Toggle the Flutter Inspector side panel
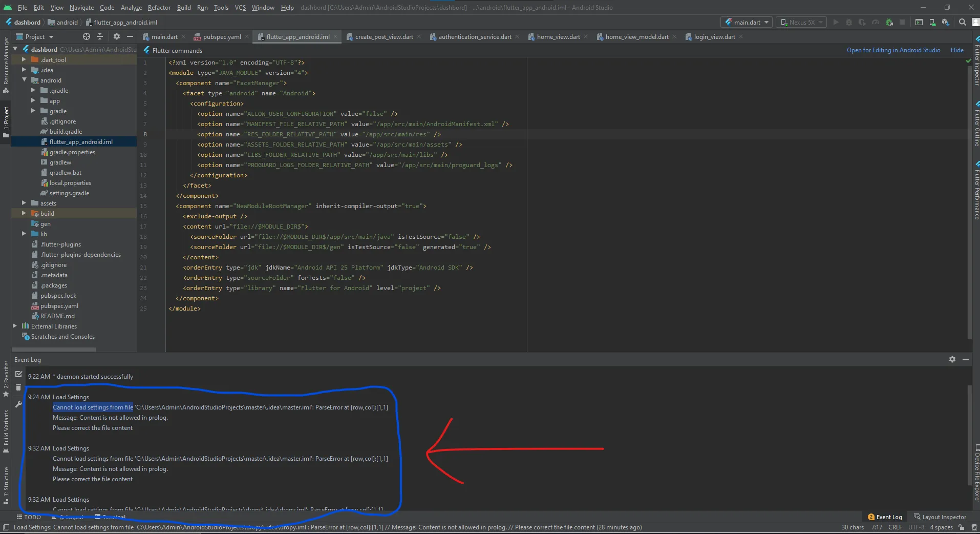The width and height of the screenshot is (980, 534). [x=976, y=63]
